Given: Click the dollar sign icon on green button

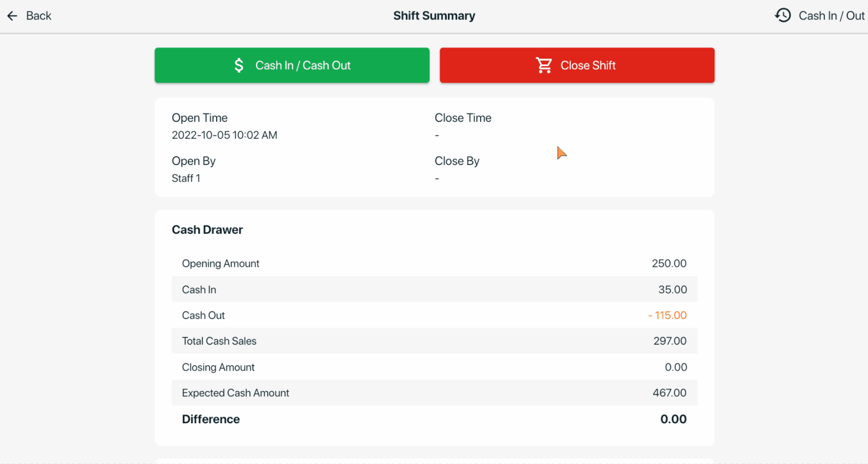Looking at the screenshot, I should [239, 65].
